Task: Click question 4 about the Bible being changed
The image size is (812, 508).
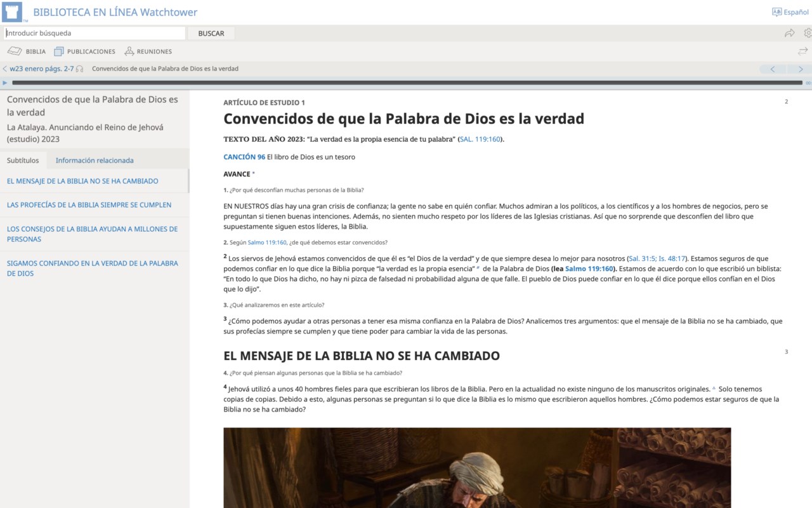Action: 313,373
